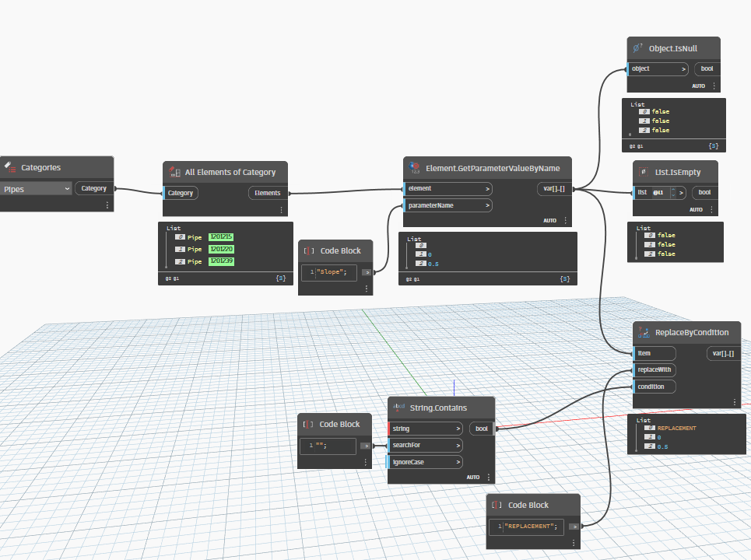Click the Element.GetParameterValueByName node icon
The image size is (751, 560).
[414, 168]
